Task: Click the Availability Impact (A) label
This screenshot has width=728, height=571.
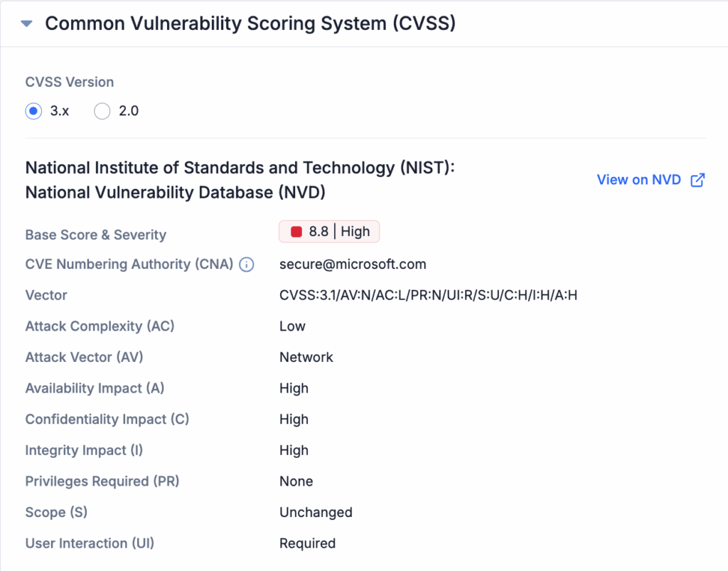Action: tap(95, 388)
